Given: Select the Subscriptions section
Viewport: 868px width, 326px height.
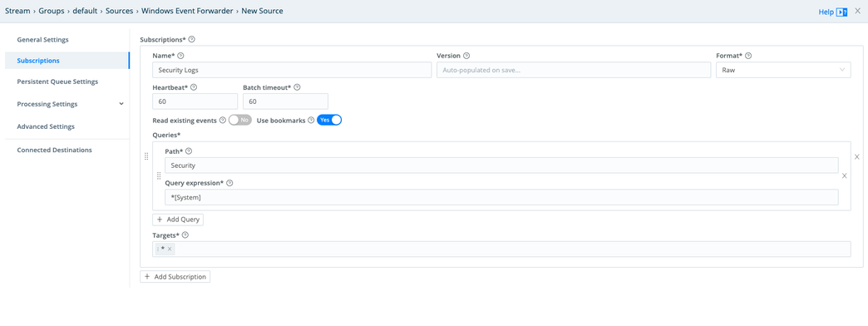Looking at the screenshot, I should point(67,61).
